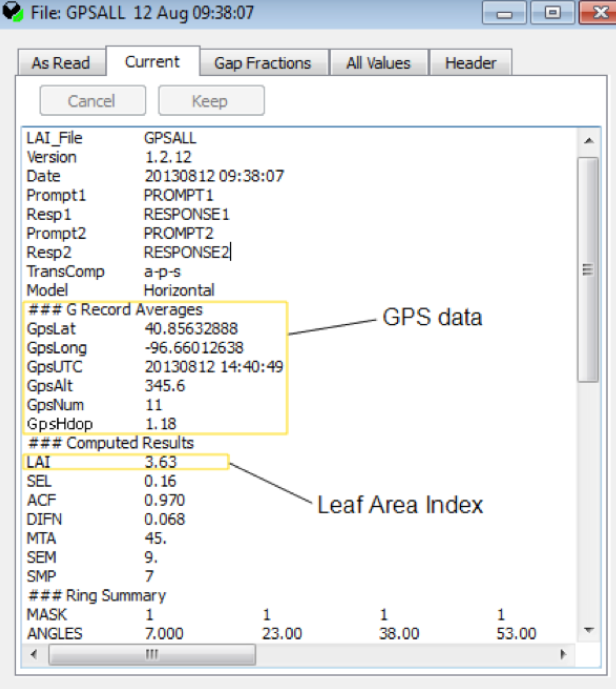This screenshot has width=616, height=689.
Task: Click the G Record Averages heading line
Action: (x=115, y=310)
